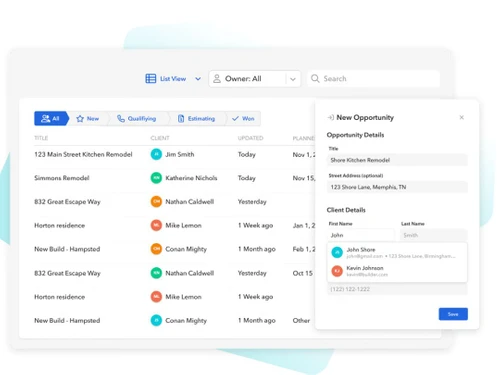500x375 pixels.
Task: Select the Qualifying stage tab
Action: click(x=137, y=118)
